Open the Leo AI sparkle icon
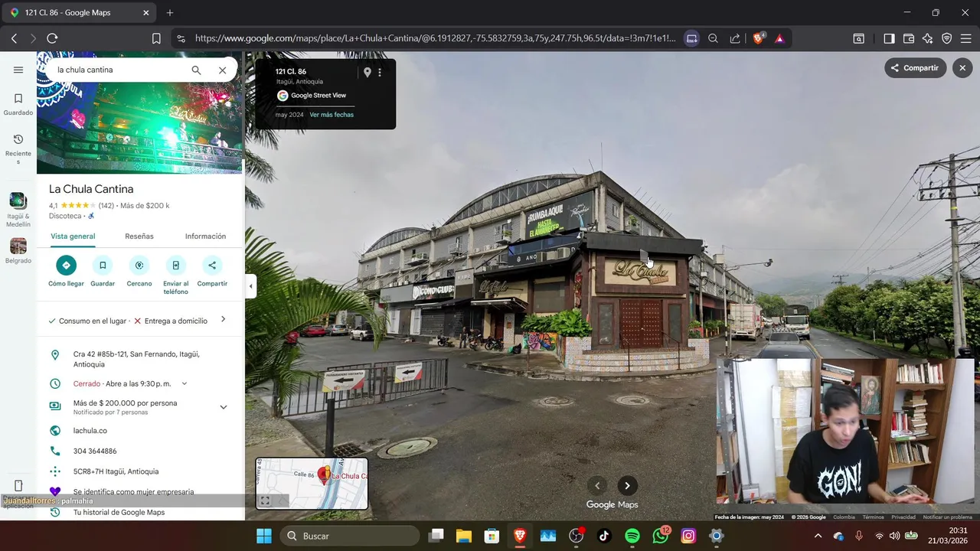This screenshot has height=551, width=980. tap(928, 38)
